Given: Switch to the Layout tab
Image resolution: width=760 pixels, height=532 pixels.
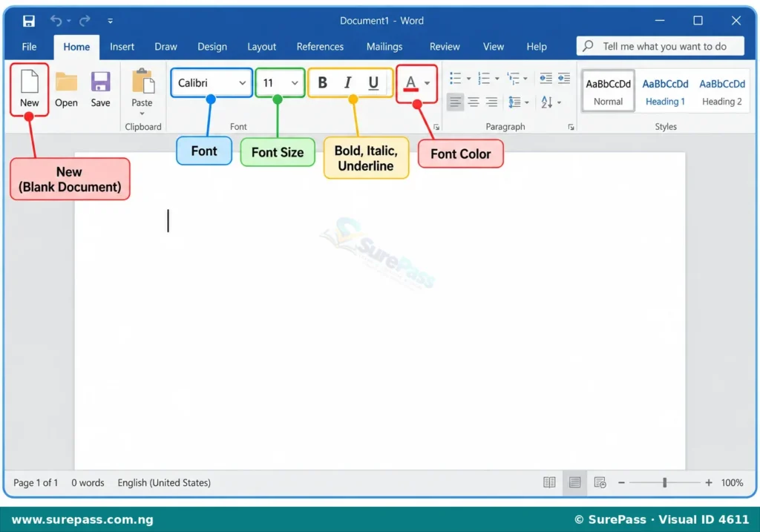Looking at the screenshot, I should point(261,47).
